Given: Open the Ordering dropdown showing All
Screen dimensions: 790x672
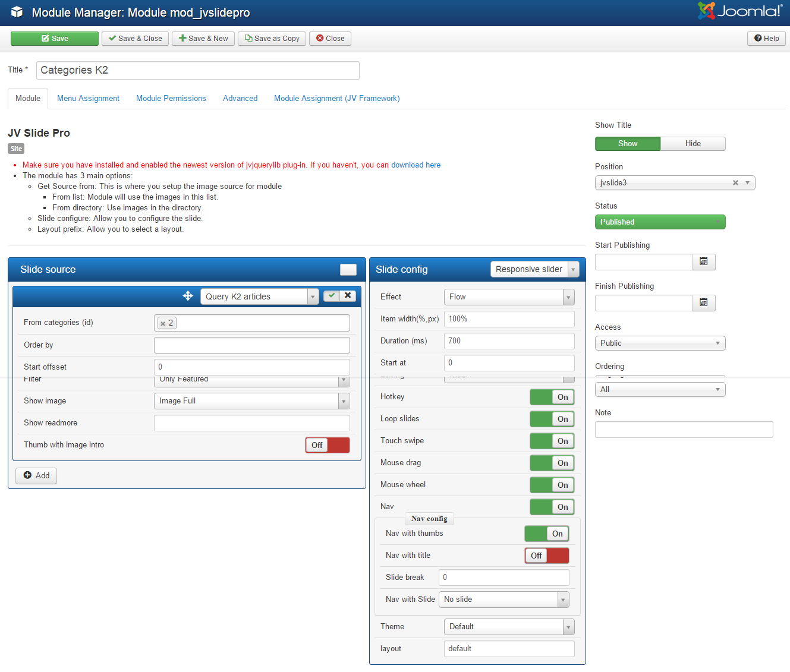Looking at the screenshot, I should (x=660, y=390).
